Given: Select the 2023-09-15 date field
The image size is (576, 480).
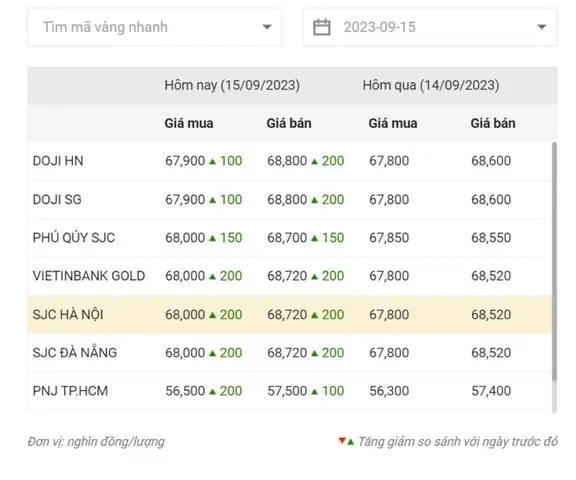Looking at the screenshot, I should tap(429, 27).
